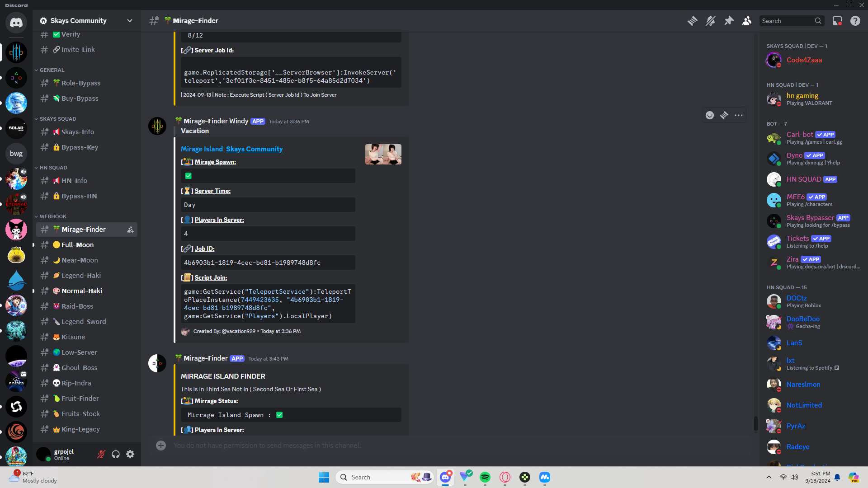
Task: Open notification settings bell in channel header
Action: coord(711,21)
